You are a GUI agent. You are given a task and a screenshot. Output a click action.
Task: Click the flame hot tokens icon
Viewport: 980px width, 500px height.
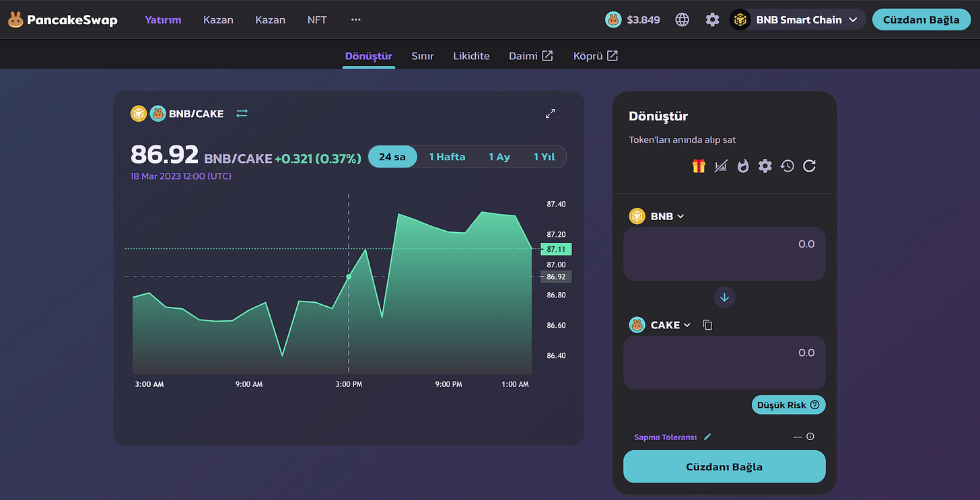click(742, 166)
